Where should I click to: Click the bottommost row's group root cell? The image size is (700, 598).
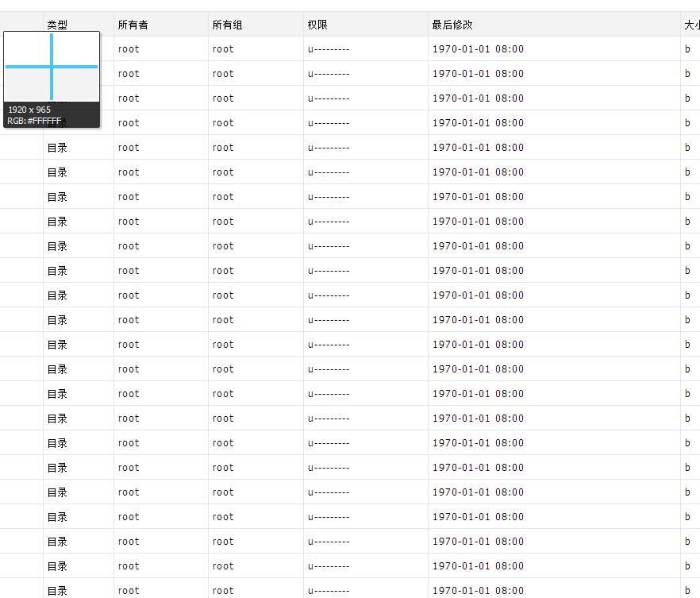click(223, 591)
